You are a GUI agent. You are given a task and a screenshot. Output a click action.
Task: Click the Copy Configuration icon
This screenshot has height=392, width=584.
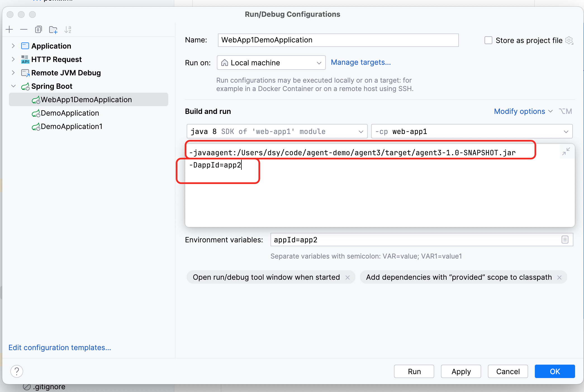pyautogui.click(x=38, y=30)
